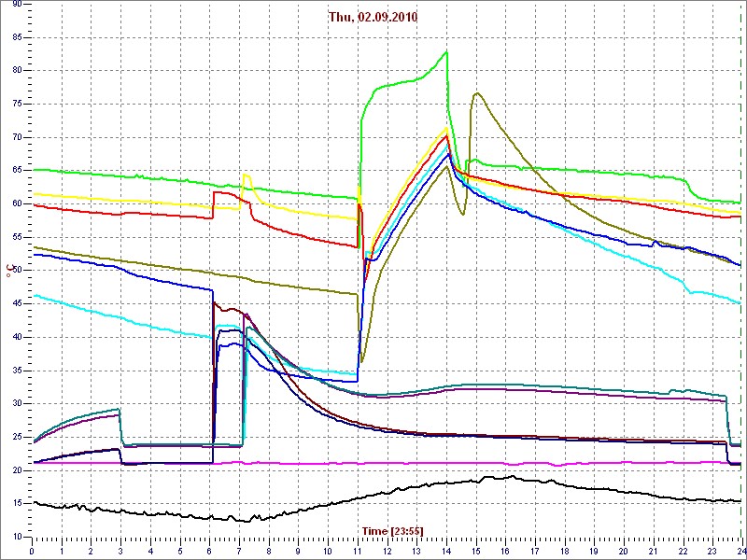Click the 40 degree axis label

pos(15,337)
